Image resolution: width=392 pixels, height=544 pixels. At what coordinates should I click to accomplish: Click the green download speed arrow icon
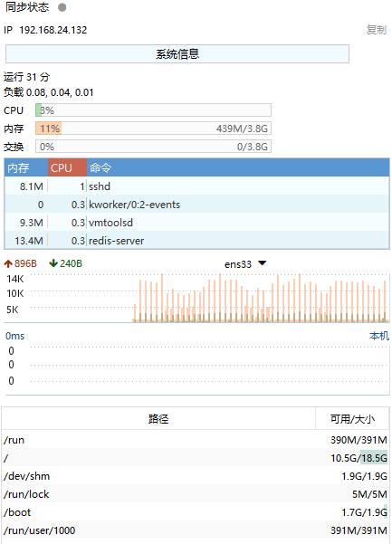click(53, 263)
